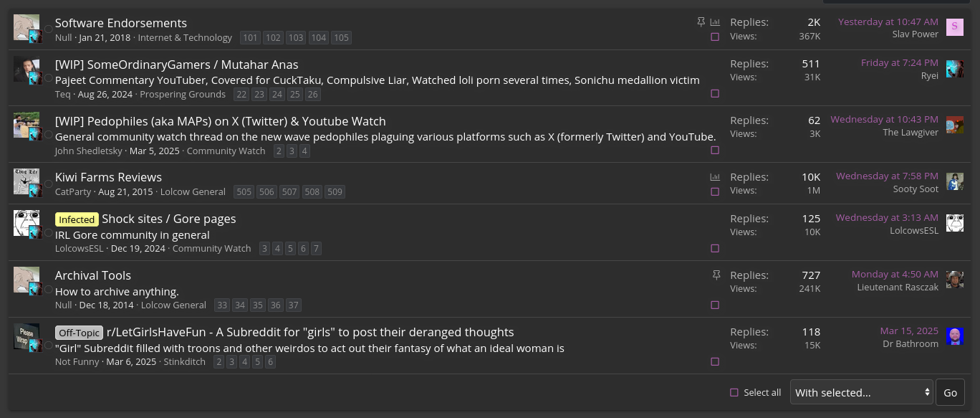Open Dr Bathroom's avatar on last thread
The image size is (980, 418).
point(955,336)
